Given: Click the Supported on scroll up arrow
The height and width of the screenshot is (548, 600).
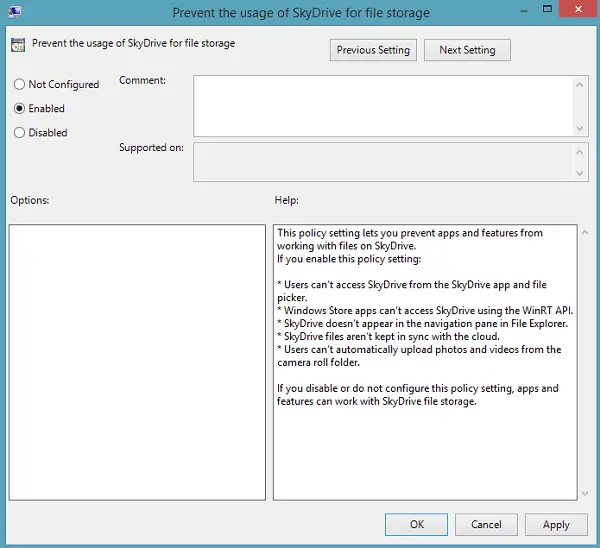Looking at the screenshot, I should coord(580,152).
